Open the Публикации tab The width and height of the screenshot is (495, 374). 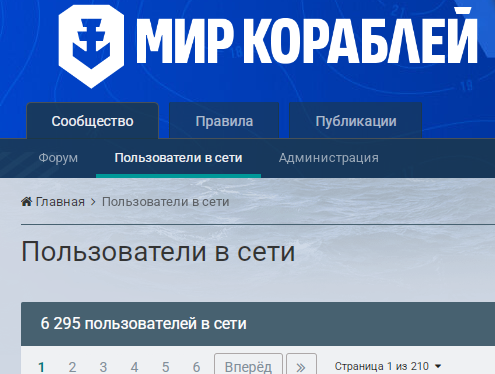[x=356, y=121]
